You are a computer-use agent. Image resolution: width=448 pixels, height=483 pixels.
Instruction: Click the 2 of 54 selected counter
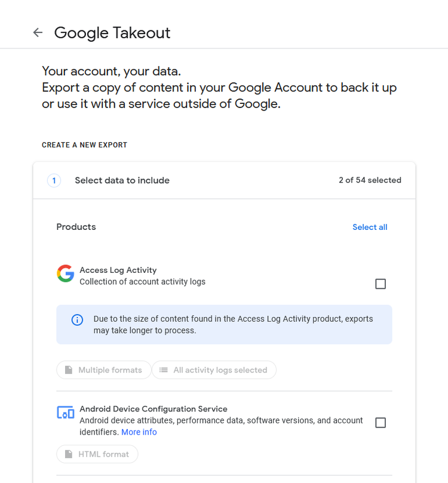pyautogui.click(x=370, y=180)
